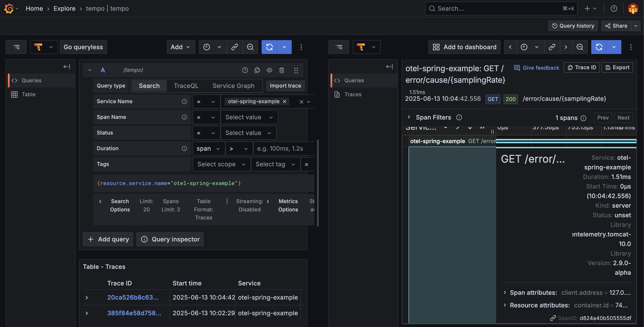
Task: Show Duration info tooltip icon
Action: tap(184, 148)
